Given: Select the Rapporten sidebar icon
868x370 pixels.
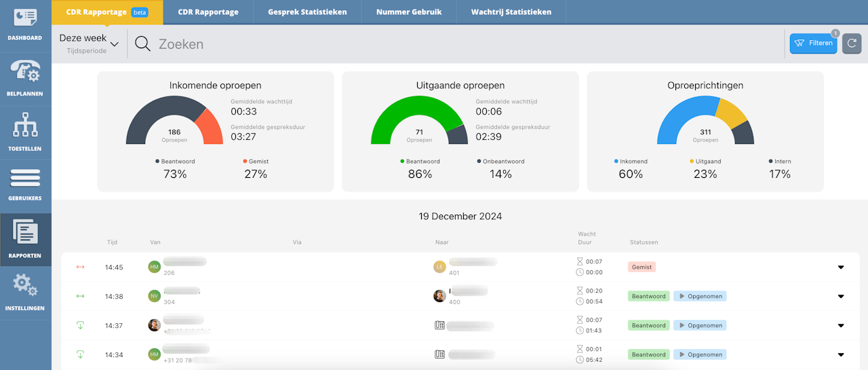Looking at the screenshot, I should tap(25, 237).
